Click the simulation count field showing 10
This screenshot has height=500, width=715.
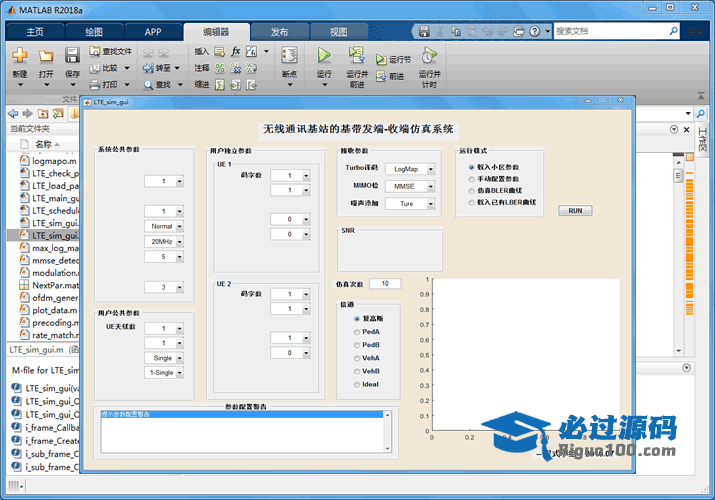[x=385, y=284]
